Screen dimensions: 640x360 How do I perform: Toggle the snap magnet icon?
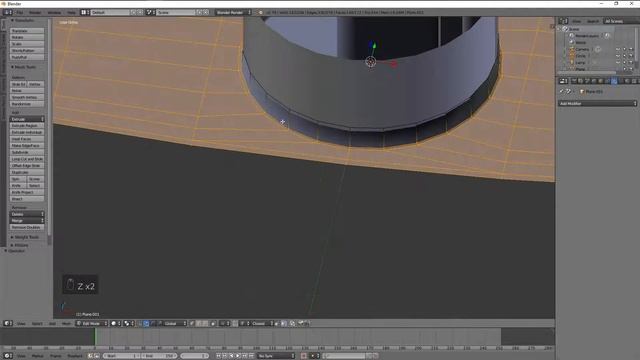[235, 323]
